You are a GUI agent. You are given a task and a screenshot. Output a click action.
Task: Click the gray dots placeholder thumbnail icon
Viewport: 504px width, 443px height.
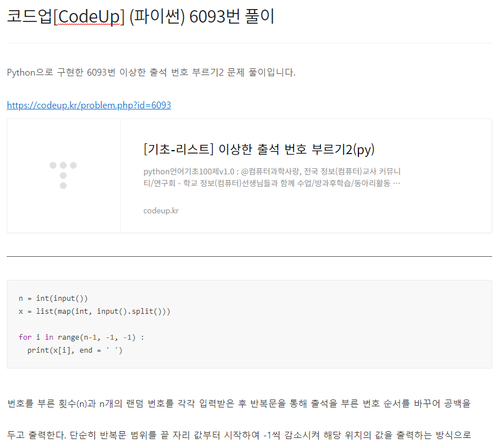point(63,175)
